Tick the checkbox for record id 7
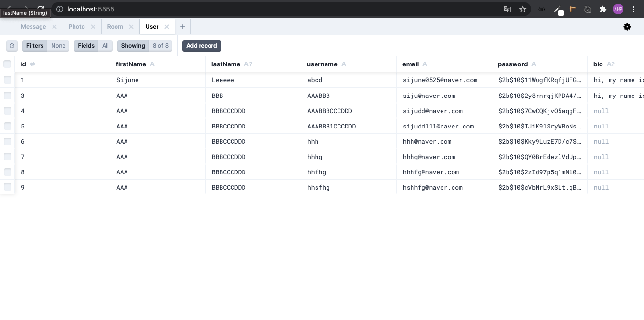The image size is (644, 320). click(7, 157)
